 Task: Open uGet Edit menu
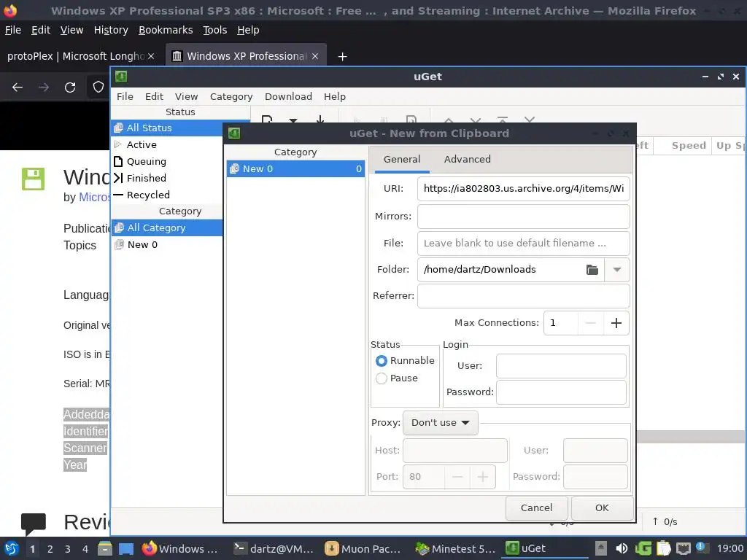154,97
